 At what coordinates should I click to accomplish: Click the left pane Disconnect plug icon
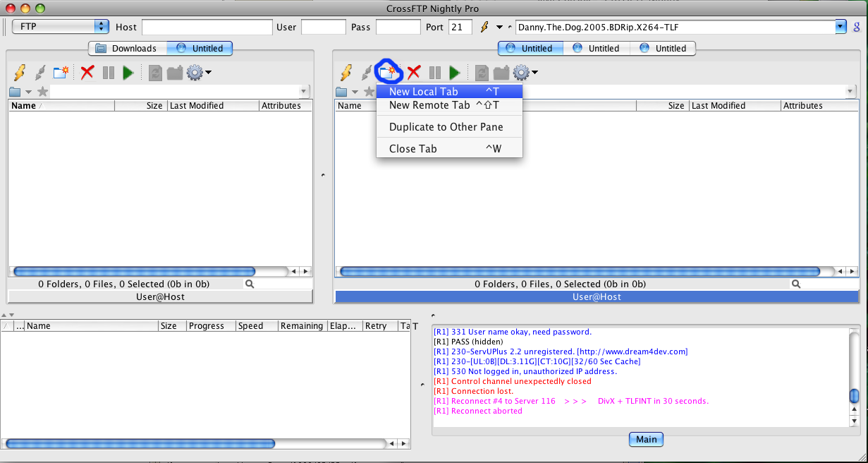click(x=40, y=72)
